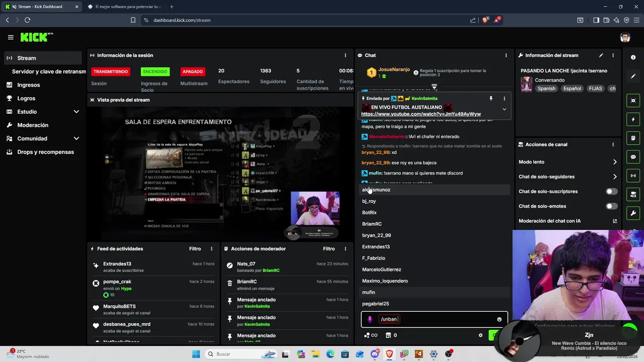Select alexismunoz from the user suggestions

[435, 190]
